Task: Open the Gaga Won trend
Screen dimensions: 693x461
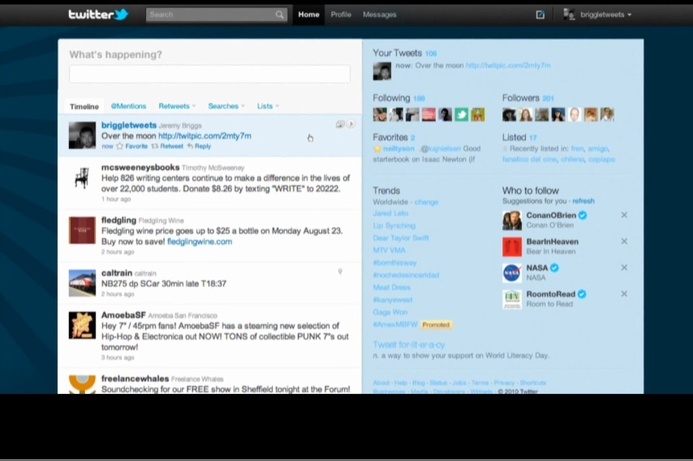Action: click(390, 312)
